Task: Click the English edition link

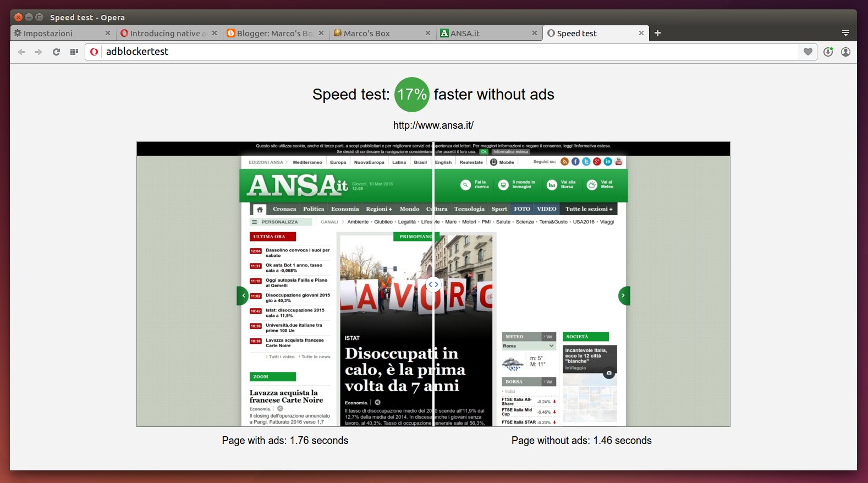Action: pyautogui.click(x=443, y=162)
